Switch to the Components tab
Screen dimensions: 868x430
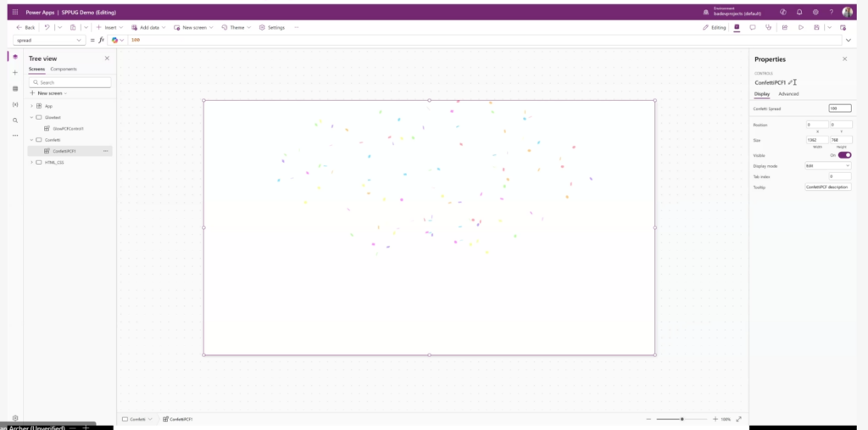click(64, 70)
